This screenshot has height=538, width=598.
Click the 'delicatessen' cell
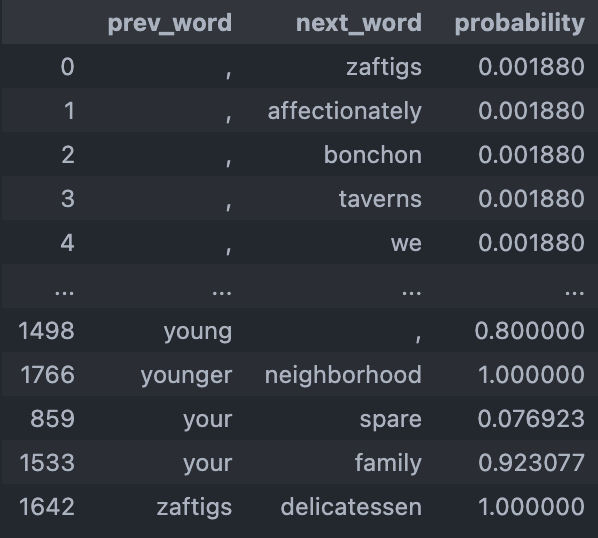pyautogui.click(x=351, y=507)
